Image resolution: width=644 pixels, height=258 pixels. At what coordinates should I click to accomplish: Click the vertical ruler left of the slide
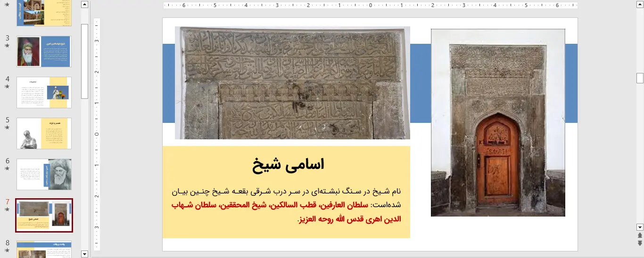[97, 134]
